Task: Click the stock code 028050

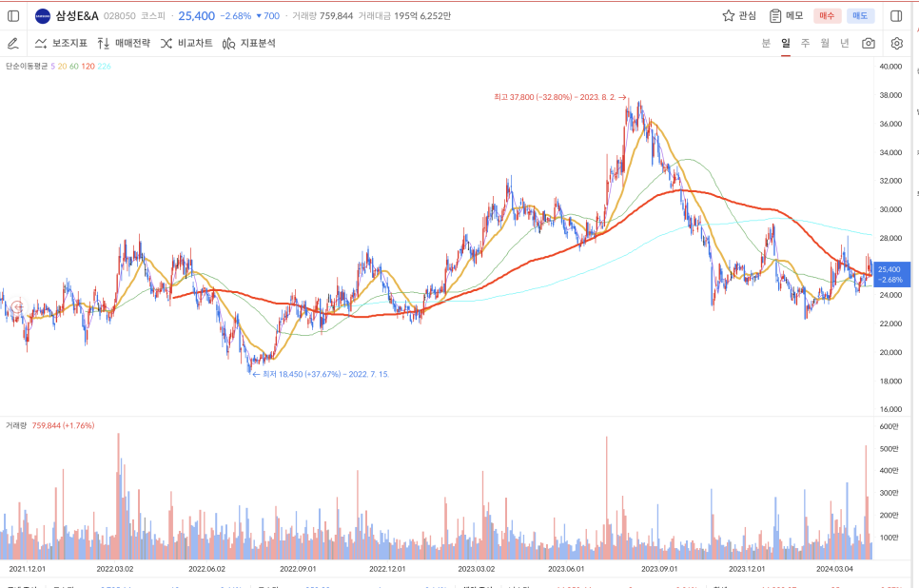Action: pyautogui.click(x=120, y=16)
